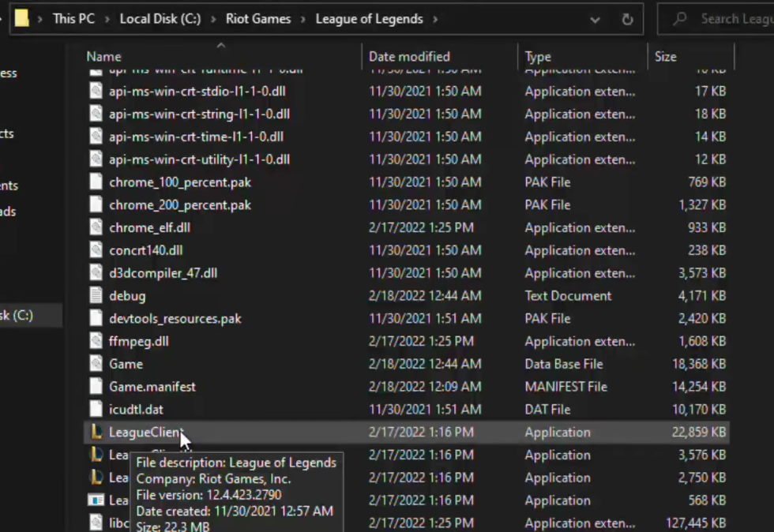
Task: Select the api-ms-win-crt-utility-l1-1-0.dll file icon
Action: coord(96,159)
